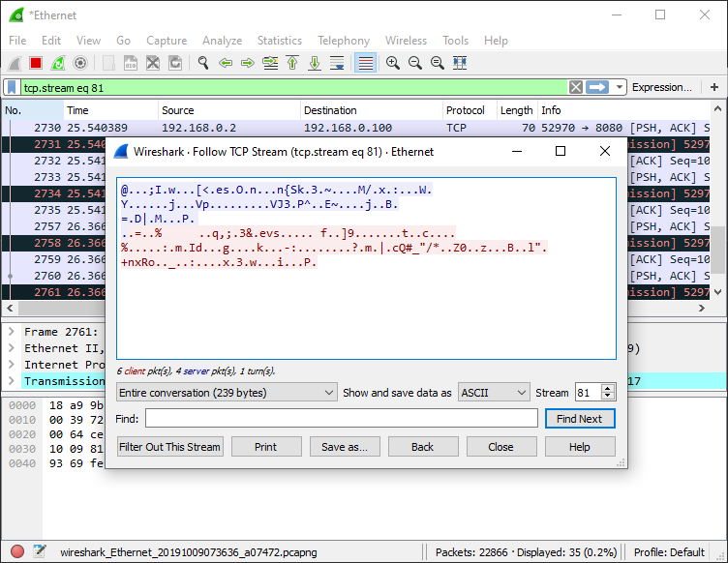Screen dimensions: 728x563
Task: Open Entire conversation (239 bytes) dropdown
Action: pyautogui.click(x=227, y=393)
